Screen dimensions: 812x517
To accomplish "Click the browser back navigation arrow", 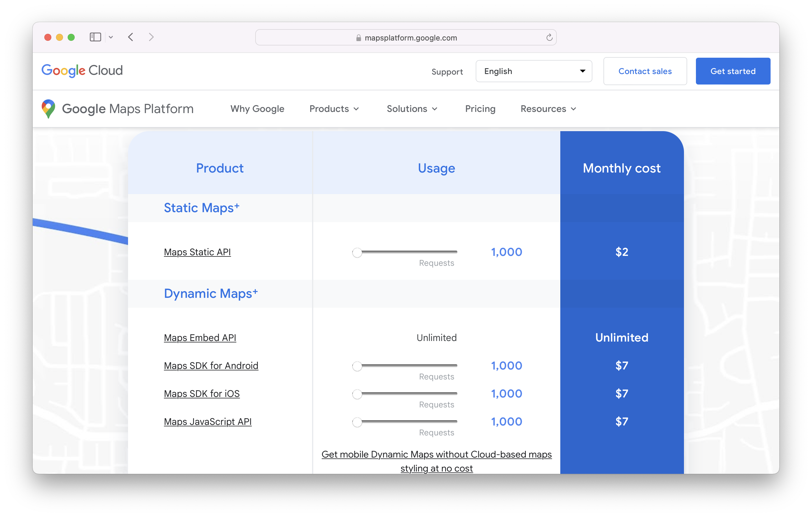I will (x=131, y=37).
